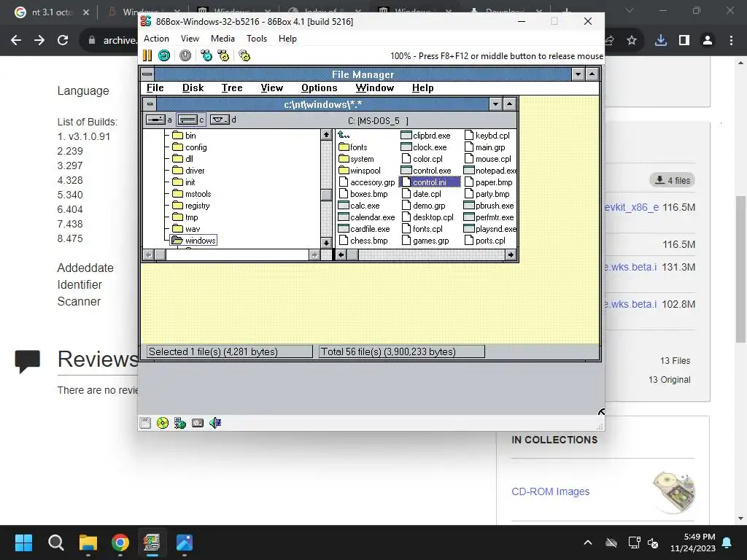Select control.ini in the file list
Screen dimensions: 747x560
(430, 182)
